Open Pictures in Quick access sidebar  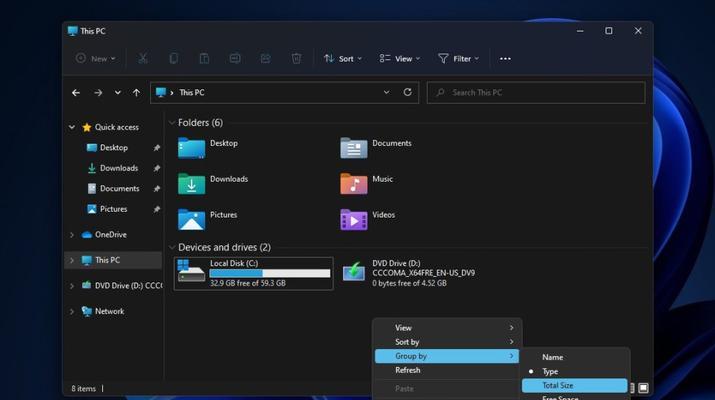(x=113, y=209)
